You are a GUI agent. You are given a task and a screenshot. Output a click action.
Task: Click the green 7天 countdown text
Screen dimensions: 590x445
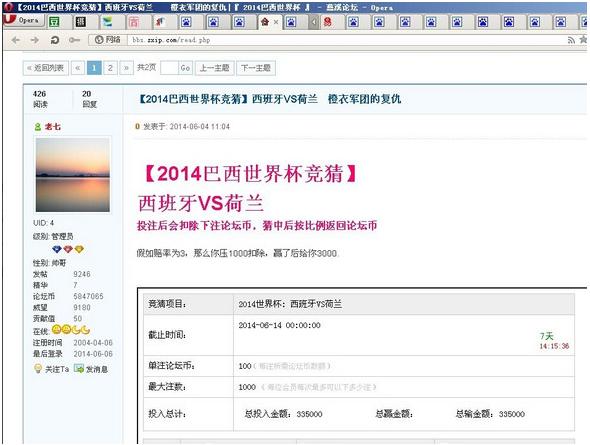coord(546,336)
